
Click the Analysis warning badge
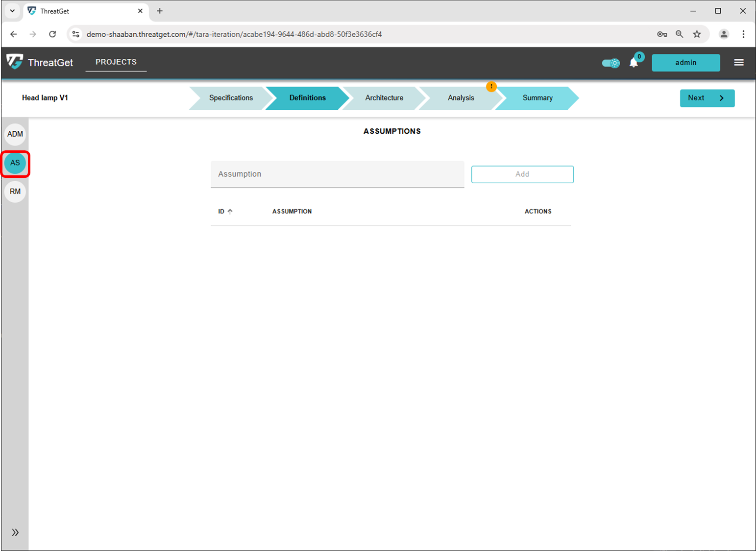(491, 87)
